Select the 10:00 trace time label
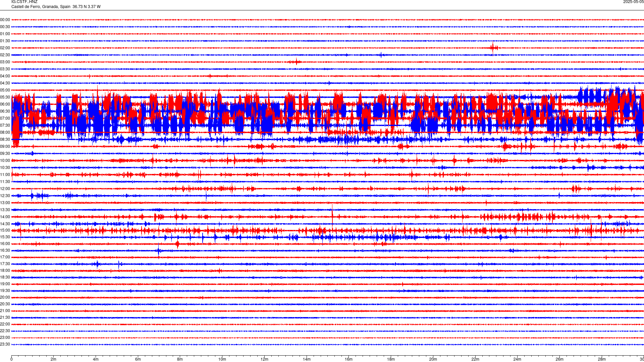Screen dimensions: 644x362 5,161
